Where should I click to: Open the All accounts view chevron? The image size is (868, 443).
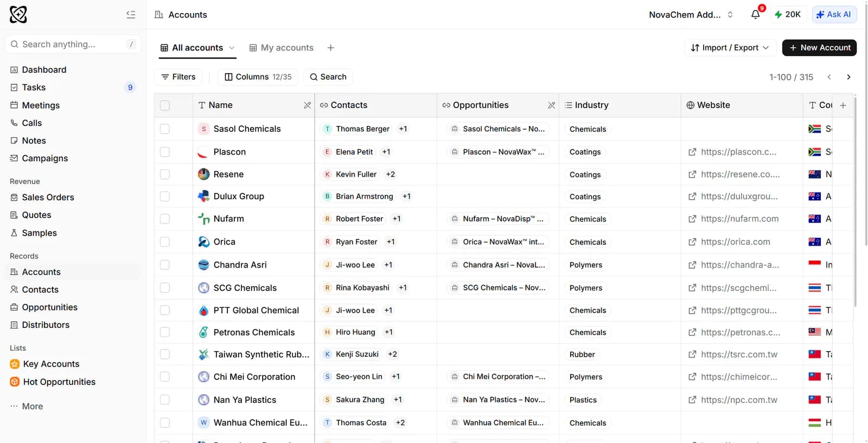point(232,48)
